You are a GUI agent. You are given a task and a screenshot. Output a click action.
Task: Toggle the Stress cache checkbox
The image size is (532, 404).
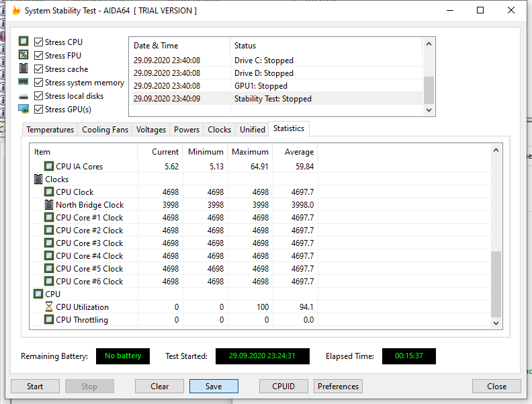click(39, 69)
